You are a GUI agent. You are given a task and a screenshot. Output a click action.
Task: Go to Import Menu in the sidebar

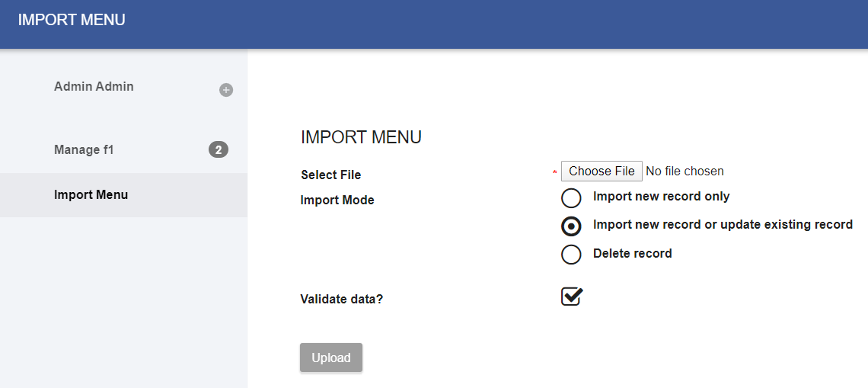point(91,195)
